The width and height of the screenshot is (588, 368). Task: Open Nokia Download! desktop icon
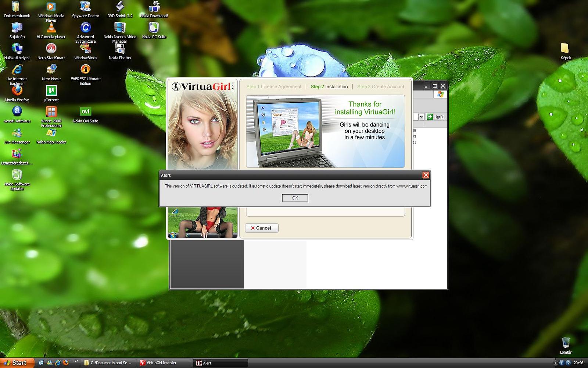coord(154,10)
